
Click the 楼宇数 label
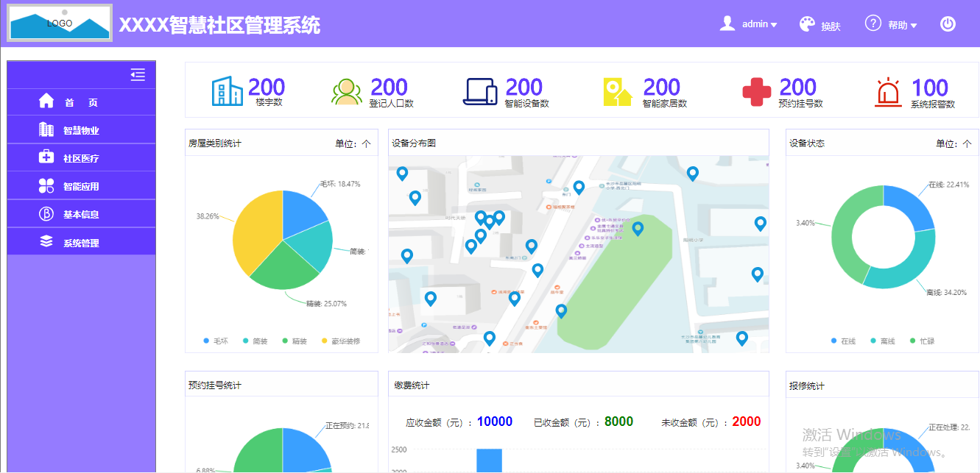[x=269, y=102]
